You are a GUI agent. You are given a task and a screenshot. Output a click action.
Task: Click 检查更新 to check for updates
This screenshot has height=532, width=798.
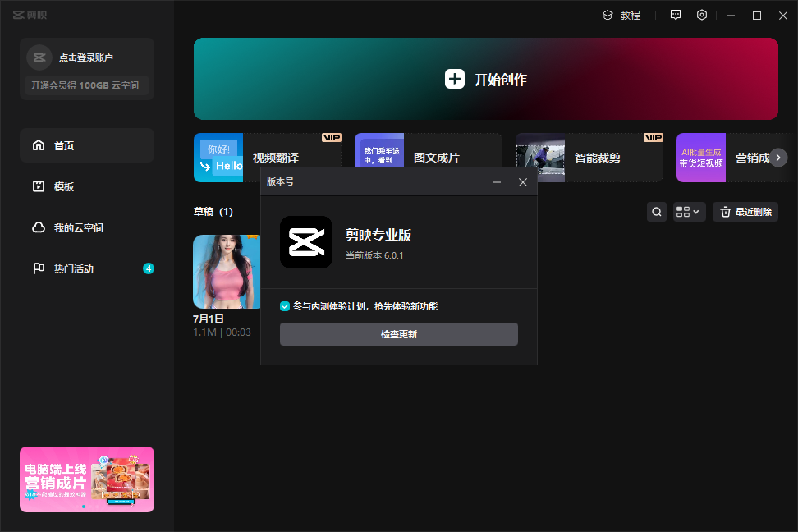pos(398,334)
